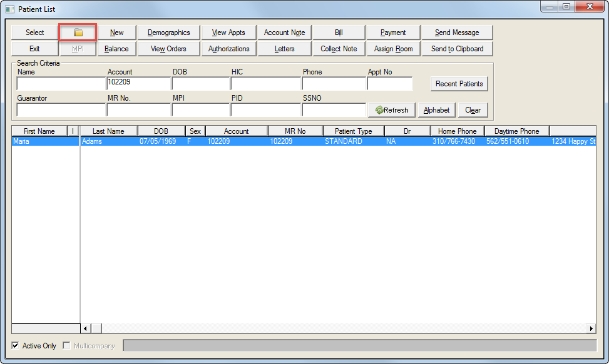Record a Payment
This screenshot has height=364, width=609.
(x=392, y=32)
